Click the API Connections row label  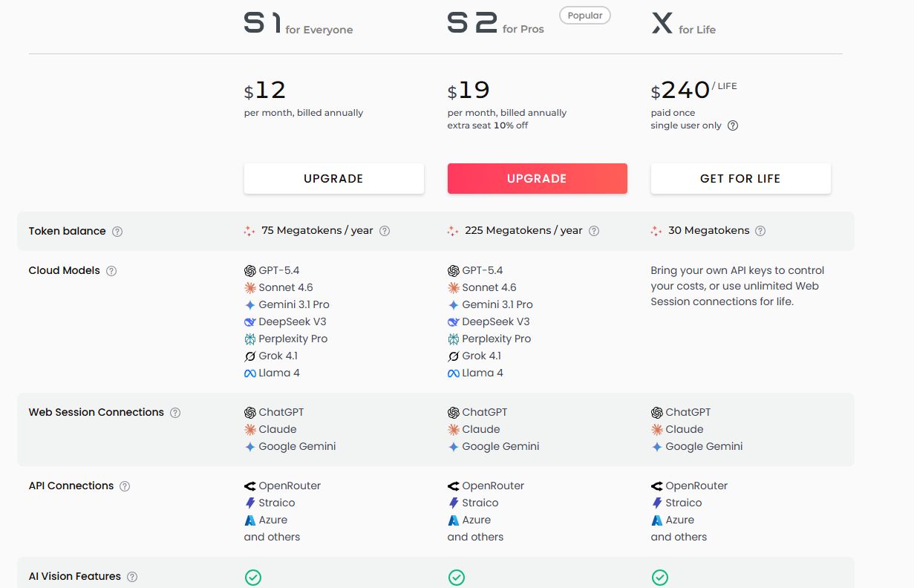(71, 486)
